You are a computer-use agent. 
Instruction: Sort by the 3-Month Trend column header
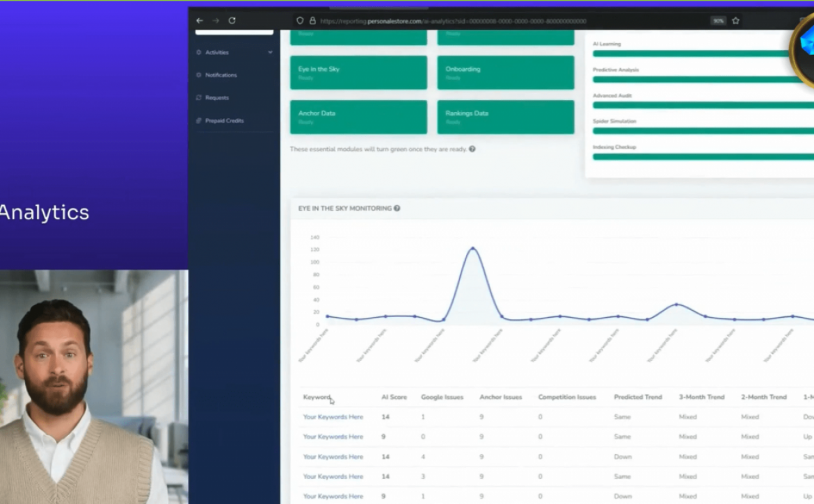701,397
